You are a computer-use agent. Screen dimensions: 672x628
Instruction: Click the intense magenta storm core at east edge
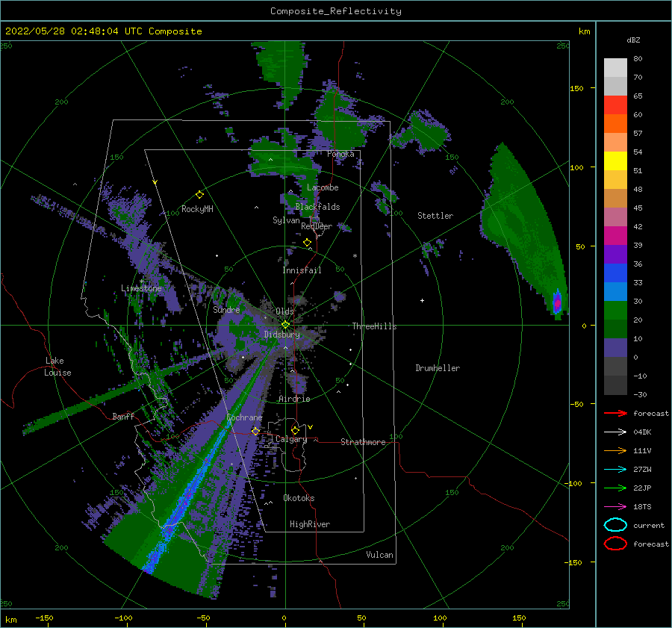[557, 303]
